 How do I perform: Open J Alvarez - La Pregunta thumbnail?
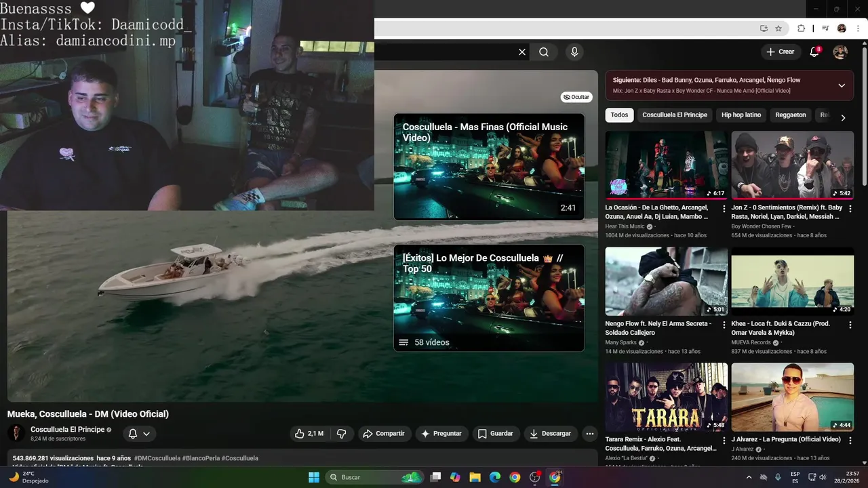tap(793, 397)
